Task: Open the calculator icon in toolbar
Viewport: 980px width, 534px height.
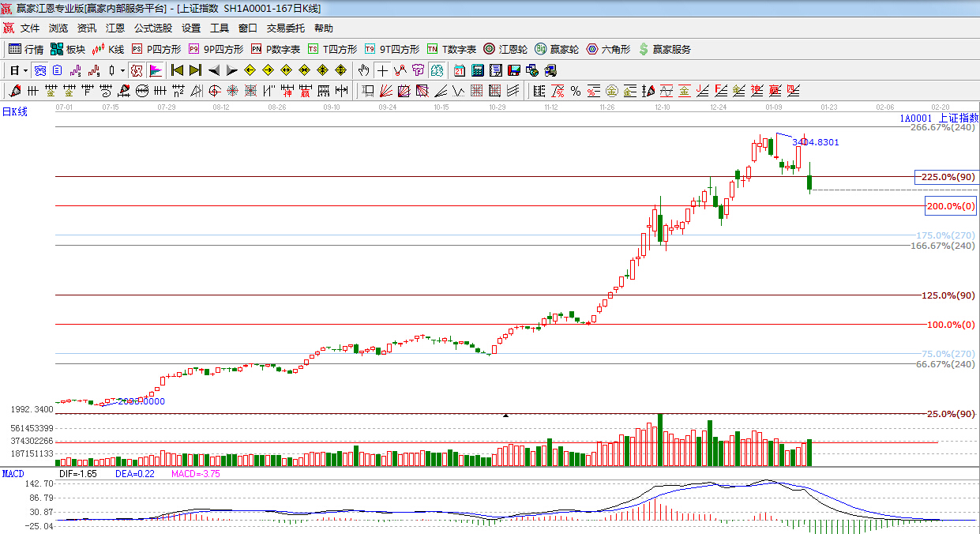Action: coord(477,70)
